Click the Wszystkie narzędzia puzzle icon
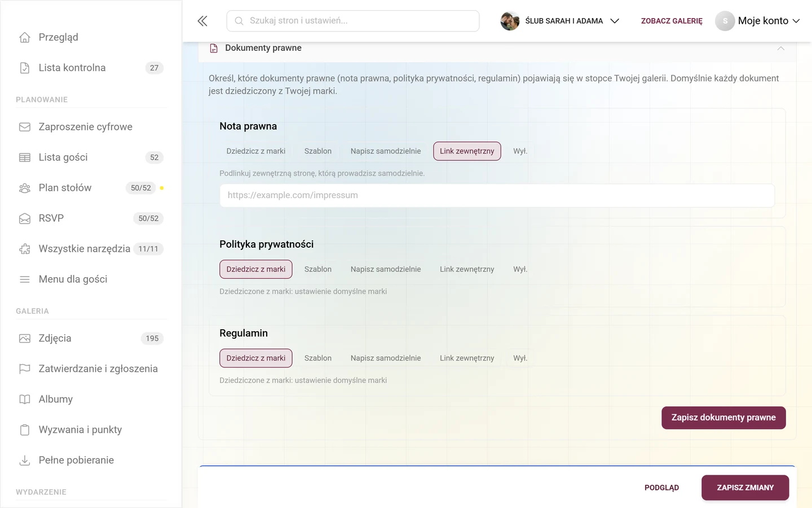The height and width of the screenshot is (508, 812). (25, 249)
